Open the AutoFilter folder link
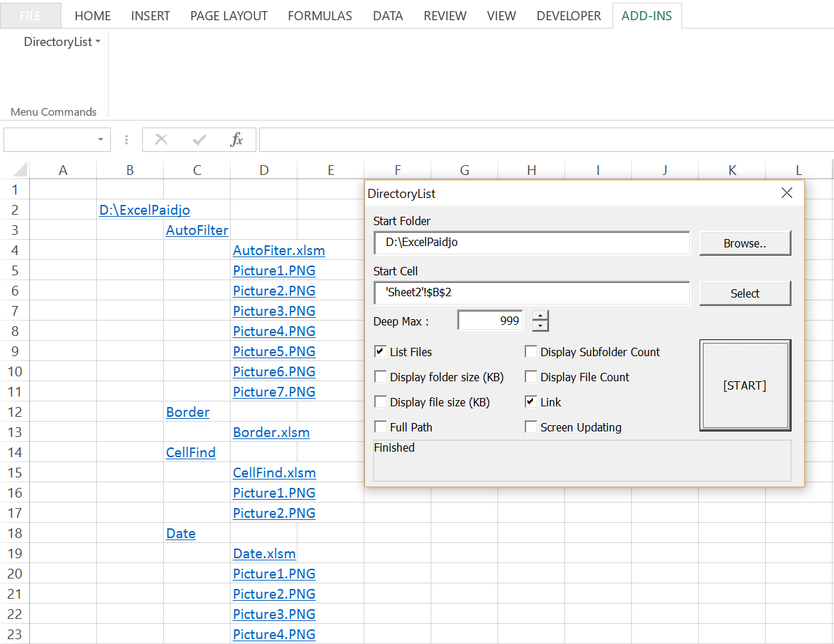This screenshot has height=644, width=834. pyautogui.click(x=196, y=231)
